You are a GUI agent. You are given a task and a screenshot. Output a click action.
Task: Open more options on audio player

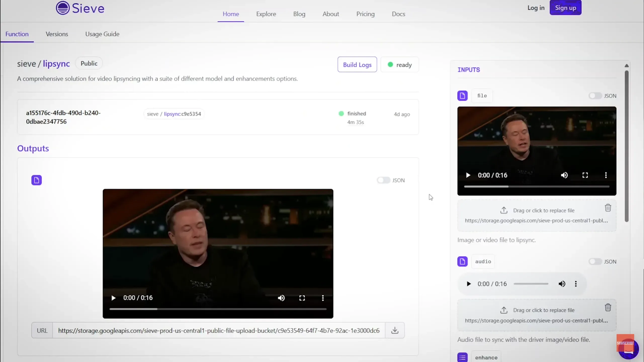coord(576,284)
